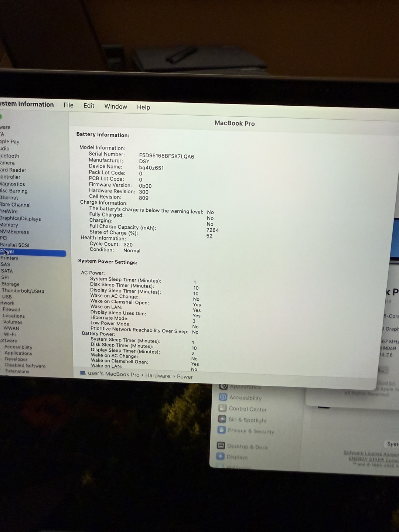The image size is (399, 532).
Task: Open the Edit menu
Action: tap(89, 106)
